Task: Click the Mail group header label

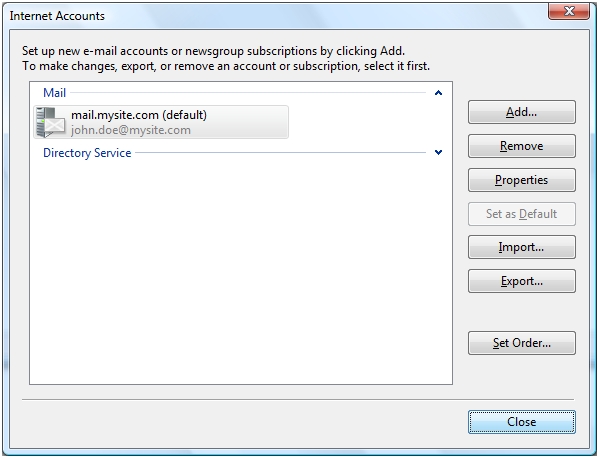Action: pyautogui.click(x=54, y=93)
